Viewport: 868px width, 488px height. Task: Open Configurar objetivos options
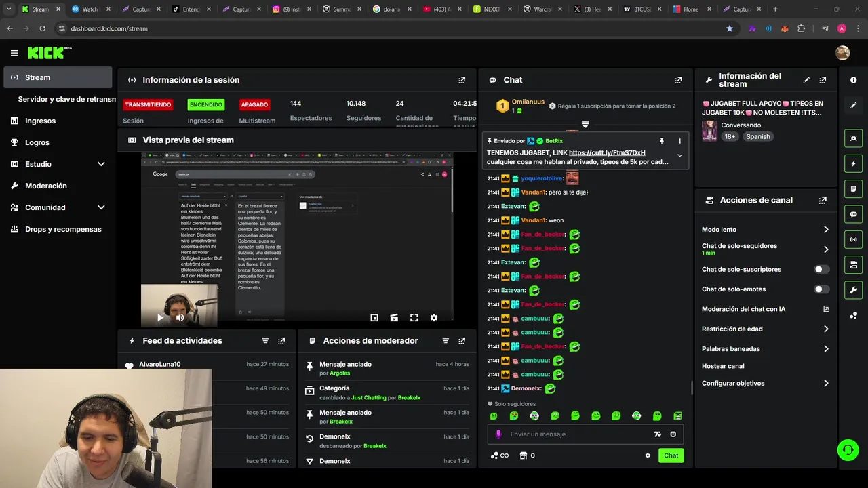765,384
